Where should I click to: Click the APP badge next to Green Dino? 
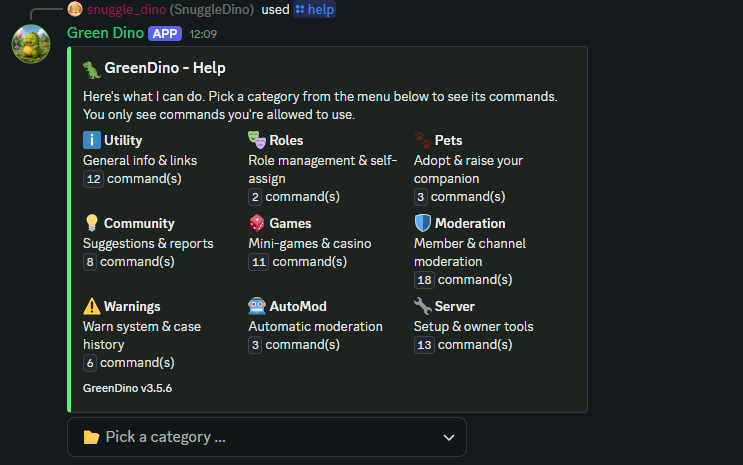point(165,34)
